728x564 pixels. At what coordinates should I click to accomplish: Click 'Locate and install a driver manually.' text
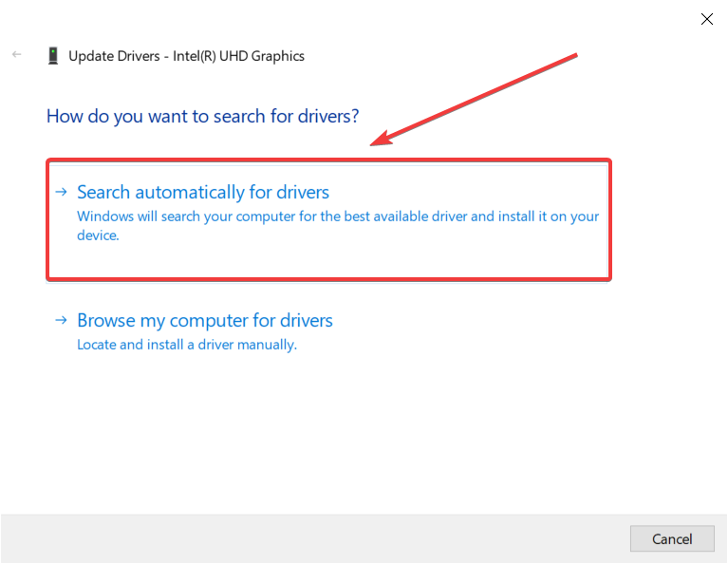coord(187,345)
